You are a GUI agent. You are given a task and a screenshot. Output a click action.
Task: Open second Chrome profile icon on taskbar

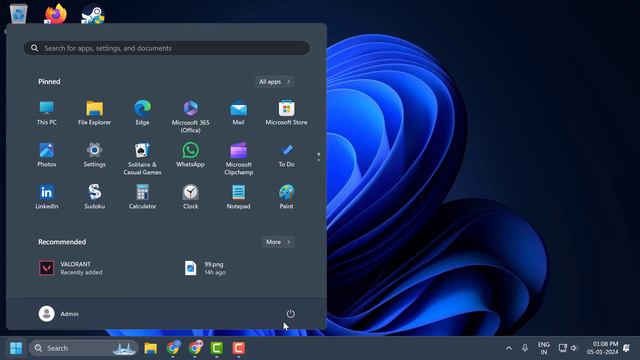[195, 348]
